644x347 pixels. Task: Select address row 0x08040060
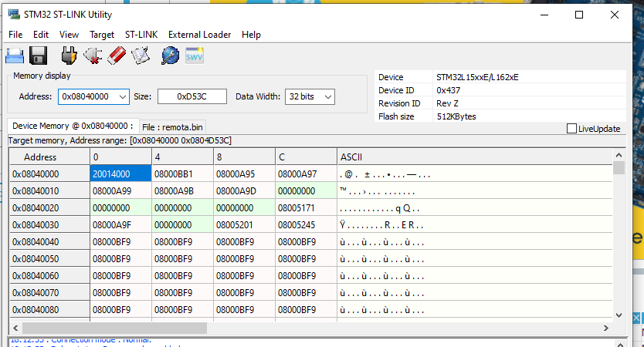[49, 275]
